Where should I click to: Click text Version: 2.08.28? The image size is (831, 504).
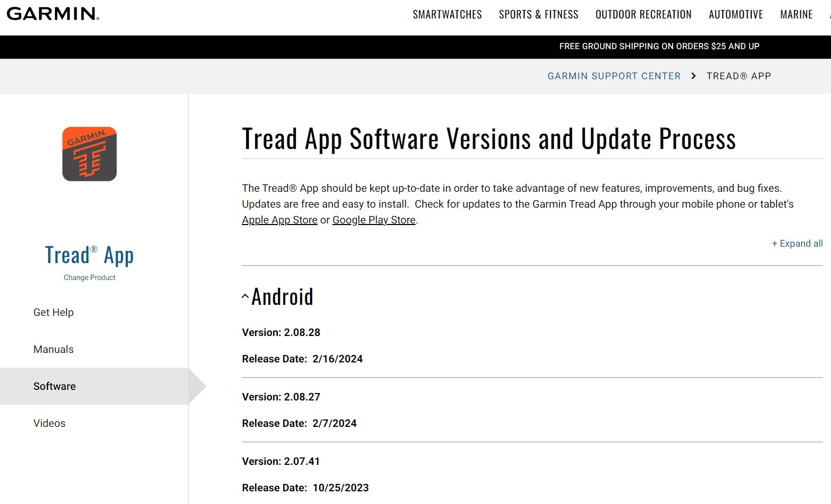point(281,332)
